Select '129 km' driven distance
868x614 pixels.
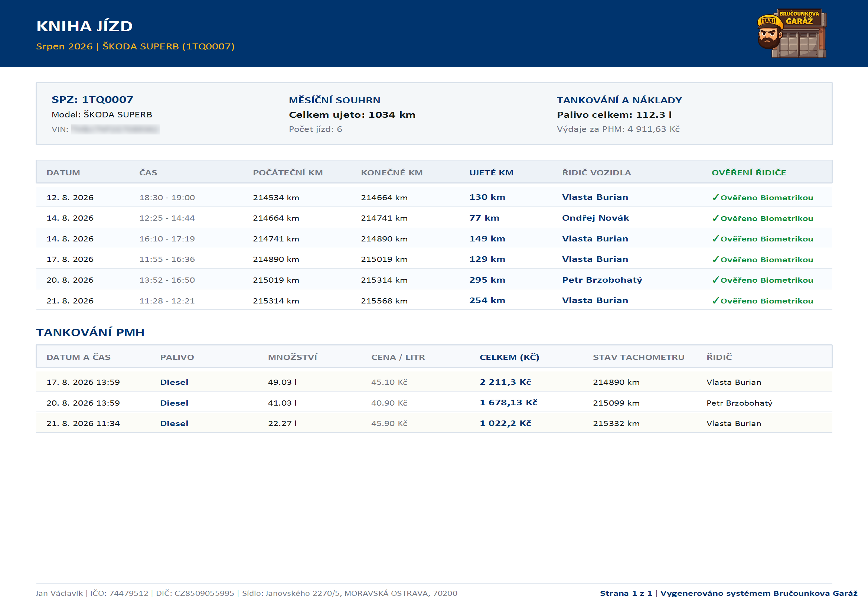(487, 259)
